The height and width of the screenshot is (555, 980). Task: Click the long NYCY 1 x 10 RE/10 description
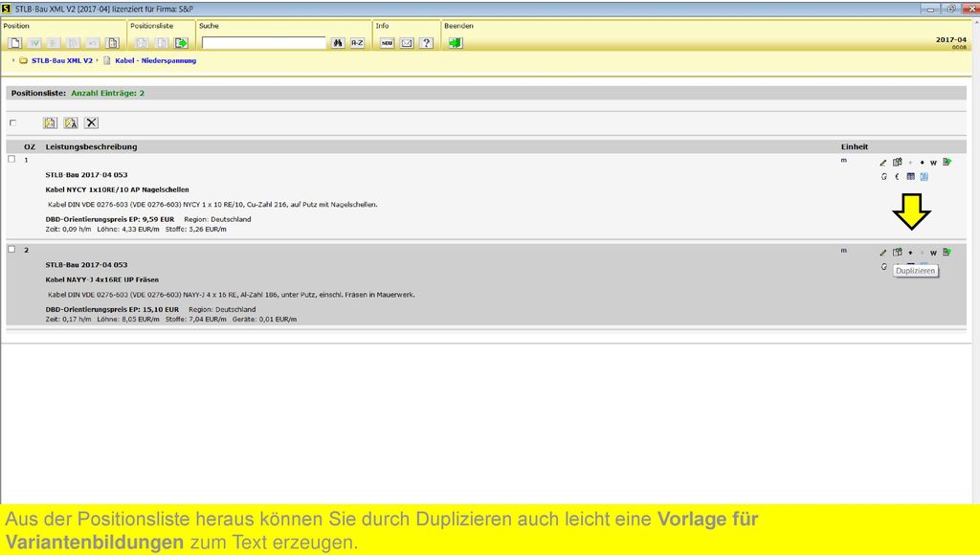[x=212, y=205]
